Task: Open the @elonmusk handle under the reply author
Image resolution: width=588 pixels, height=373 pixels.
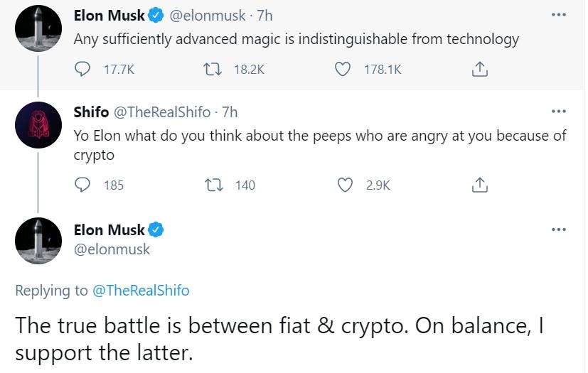Action: tap(112, 249)
